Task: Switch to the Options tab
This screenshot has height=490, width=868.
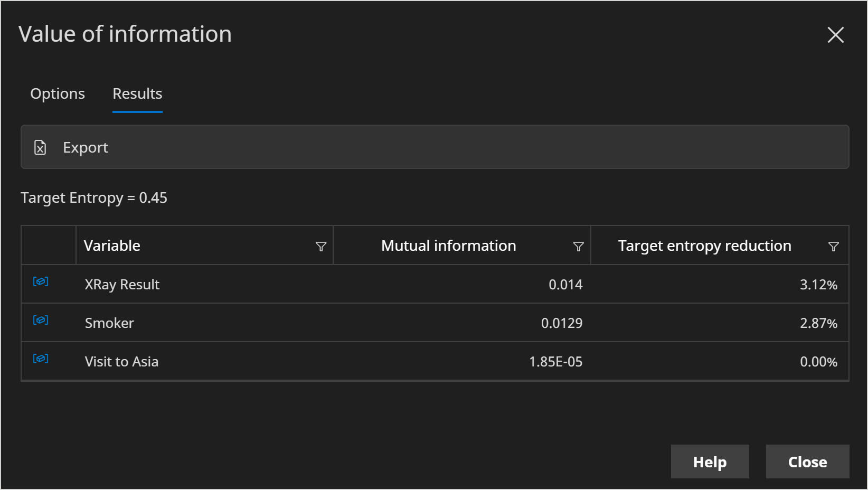Action: [x=58, y=93]
